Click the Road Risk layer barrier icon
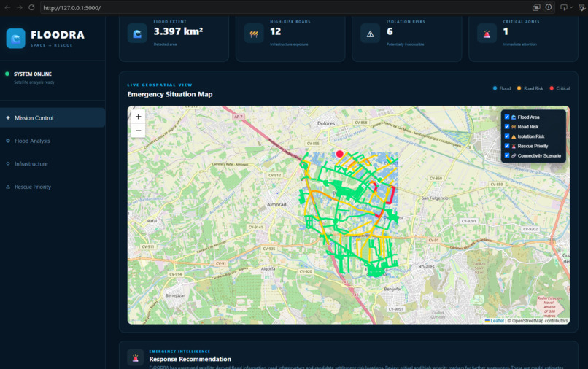The image size is (588, 369). (x=514, y=127)
